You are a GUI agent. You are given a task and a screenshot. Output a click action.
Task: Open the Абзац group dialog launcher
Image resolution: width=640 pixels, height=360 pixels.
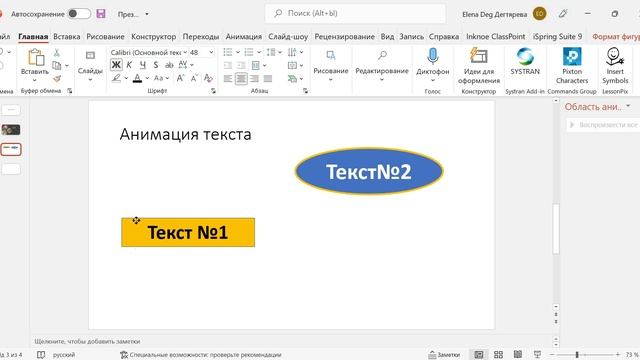click(x=305, y=91)
